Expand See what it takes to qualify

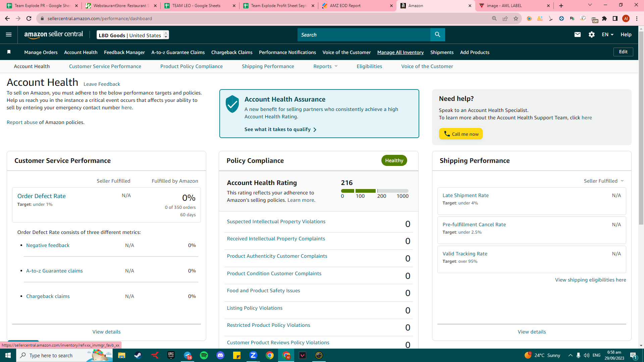(280, 129)
